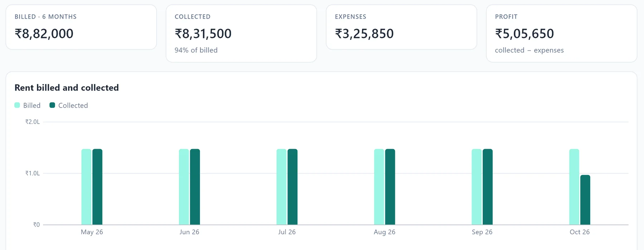This screenshot has width=644, height=250.
Task: Select the Aug 26 billed bar
Action: pyautogui.click(x=379, y=187)
